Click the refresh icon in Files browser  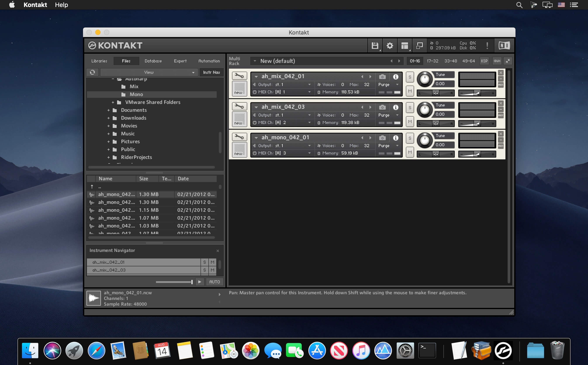tap(92, 72)
